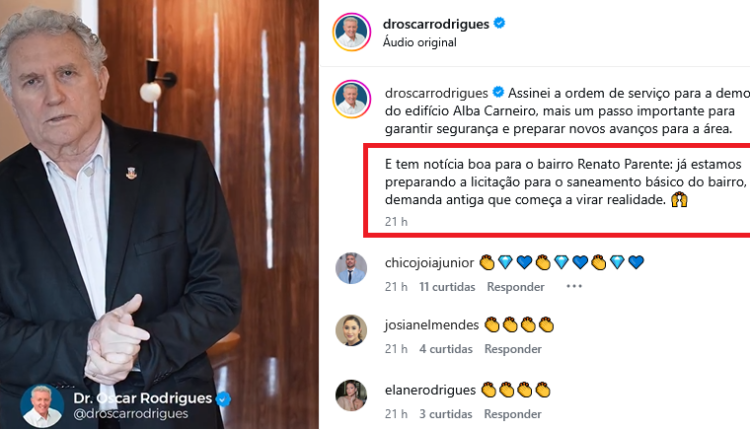Open droscarrodrigues username in header
The image size is (750, 430).
tap(436, 24)
